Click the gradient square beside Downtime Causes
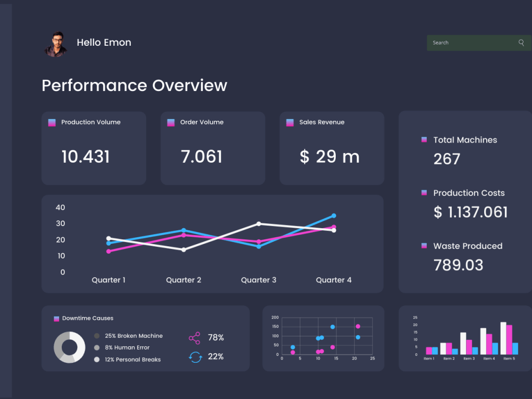532x399 pixels. [x=57, y=319]
